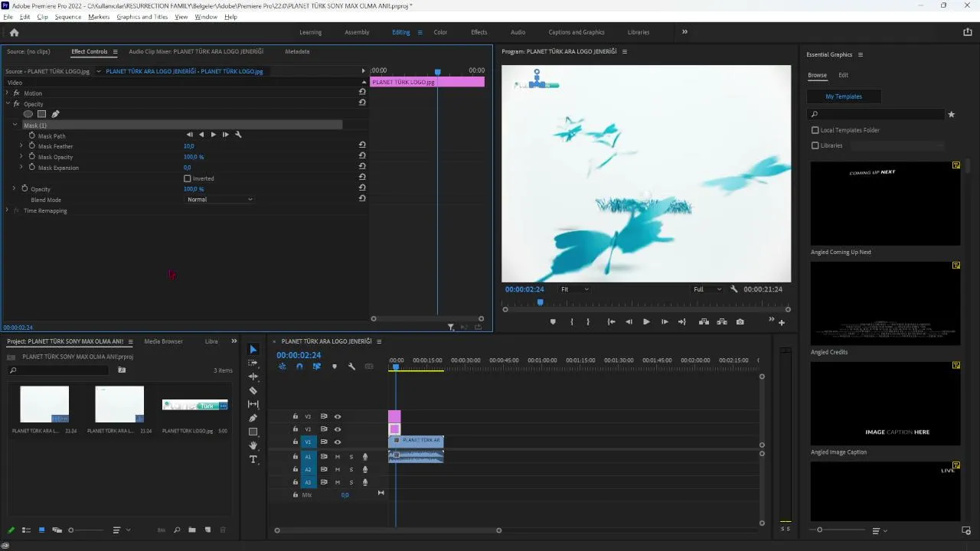Click the Extract button
The image size is (980, 551).
click(722, 321)
